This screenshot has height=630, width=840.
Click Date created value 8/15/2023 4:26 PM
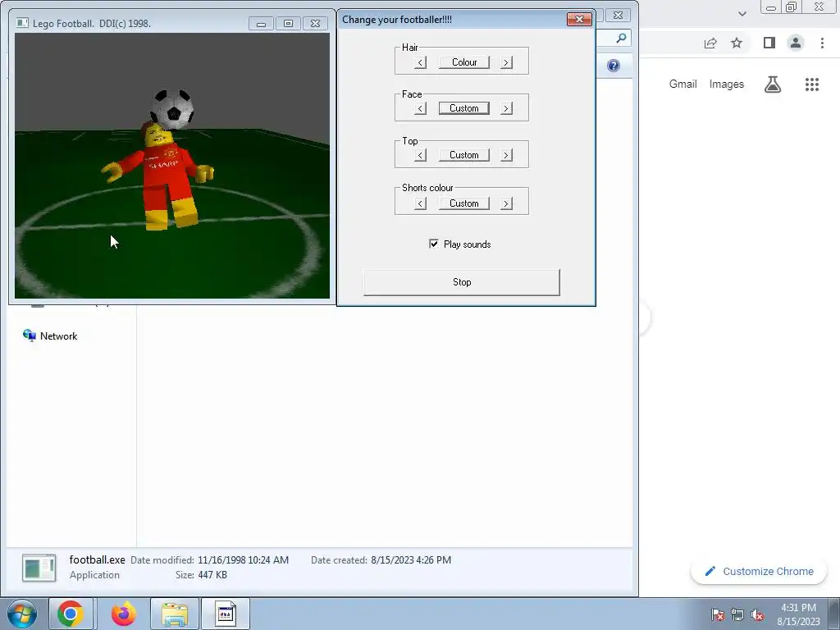411,560
